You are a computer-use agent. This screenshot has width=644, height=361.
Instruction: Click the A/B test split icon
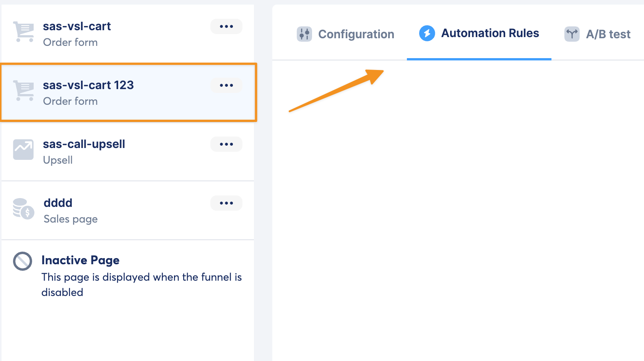pyautogui.click(x=572, y=34)
